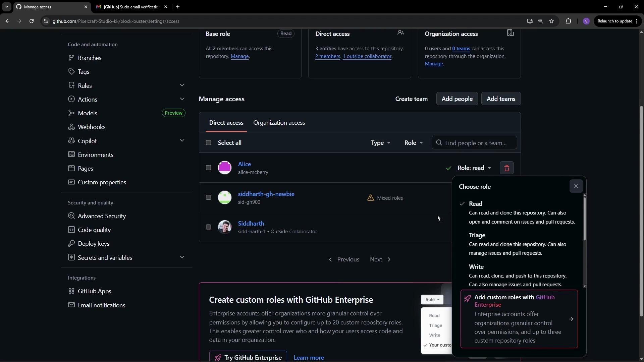Open the browser tab search dropdown
The width and height of the screenshot is (644, 362).
tap(6, 7)
